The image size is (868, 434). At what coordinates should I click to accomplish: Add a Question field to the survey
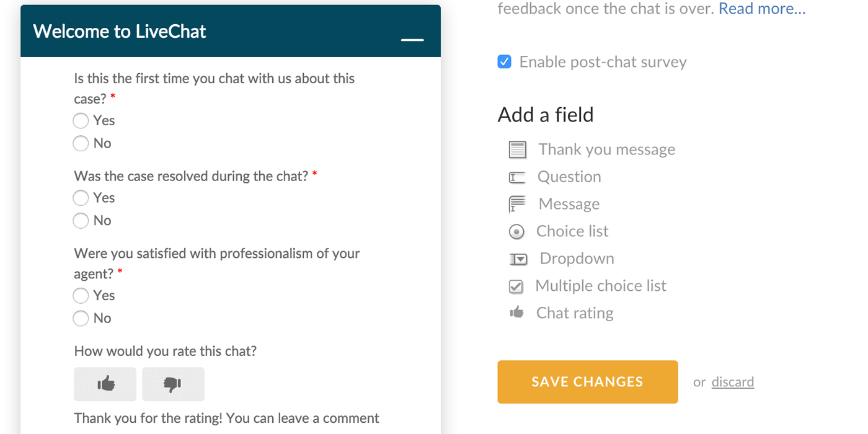click(569, 177)
